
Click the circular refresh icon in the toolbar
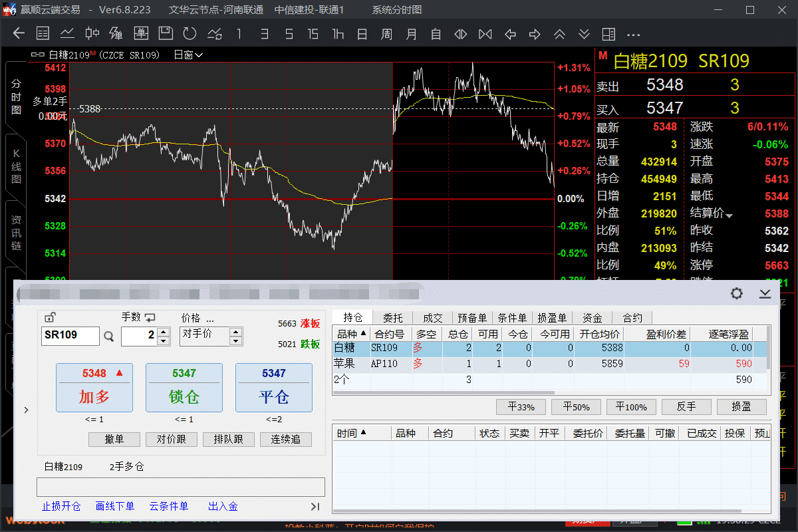[x=190, y=34]
